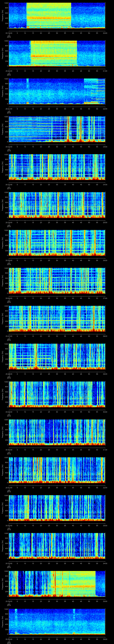Click the spectrogram panel starting at 20:34:00
Image resolution: width=114 pixels, height=644 pixels.
point(57,584)
